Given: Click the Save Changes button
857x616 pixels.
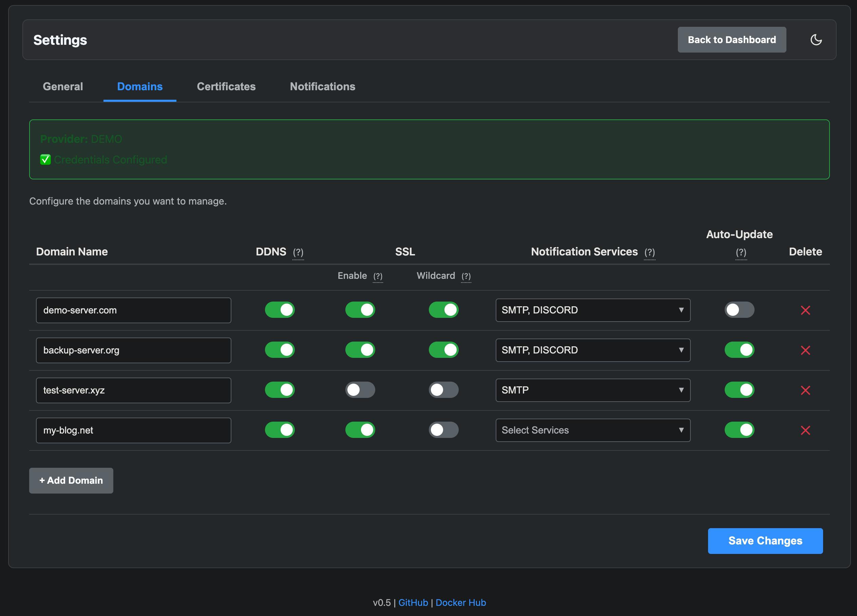Looking at the screenshot, I should 765,541.
